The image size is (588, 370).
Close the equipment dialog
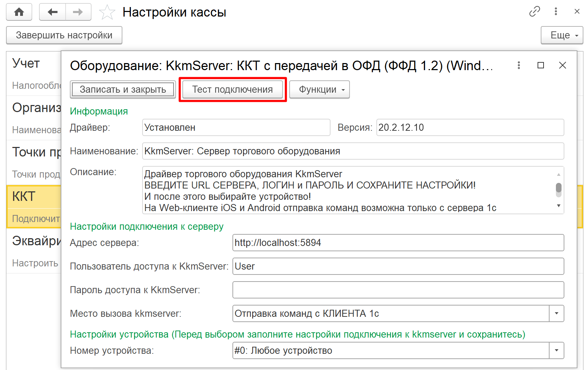point(563,65)
